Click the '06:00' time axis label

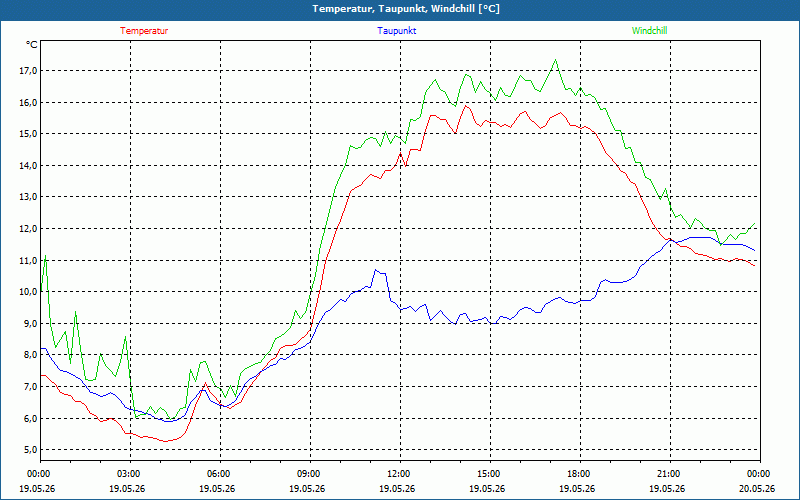217,474
